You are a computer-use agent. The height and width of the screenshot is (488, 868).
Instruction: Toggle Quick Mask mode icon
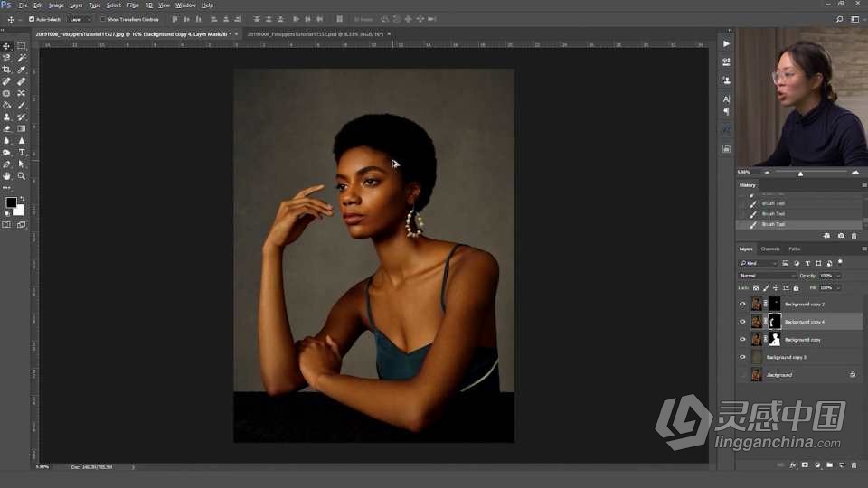[x=6, y=225]
